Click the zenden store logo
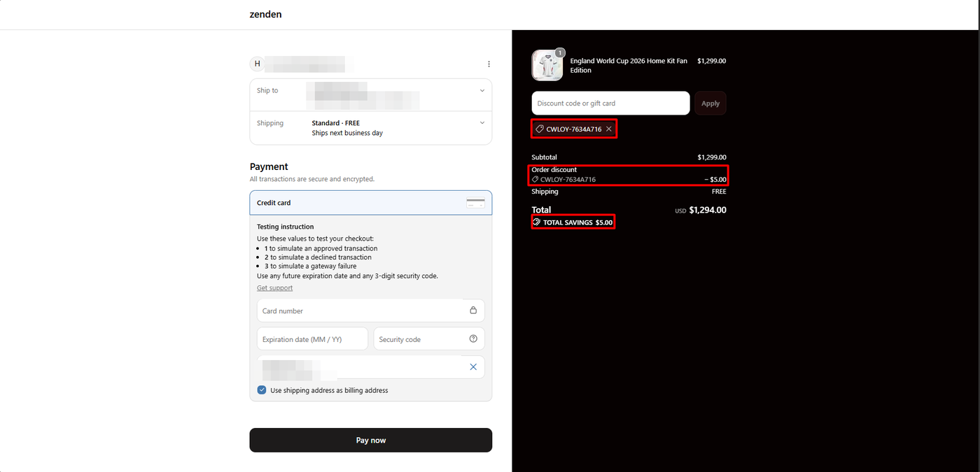Screen dimensions: 980x472 click(x=265, y=14)
